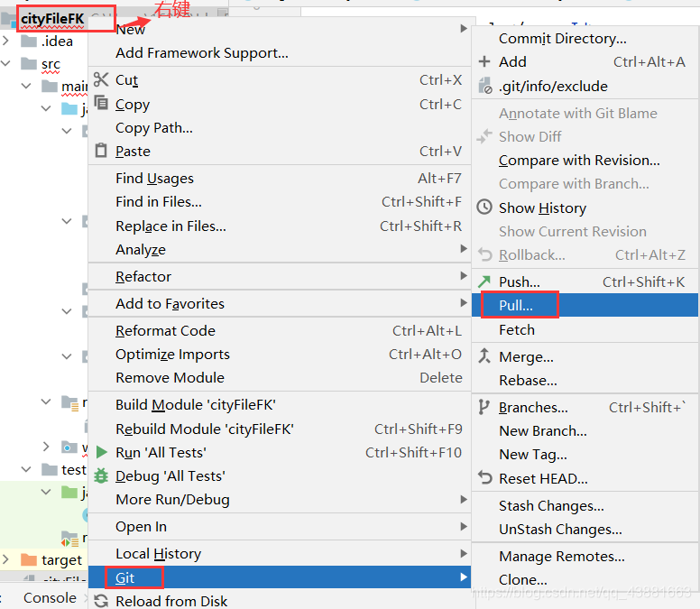The width and height of the screenshot is (700, 609).
Task: Click the Show History clock icon
Action: click(484, 208)
